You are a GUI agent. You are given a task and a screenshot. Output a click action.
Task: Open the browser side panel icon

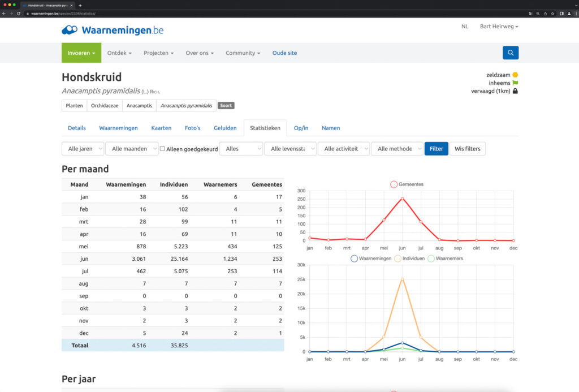tap(561, 14)
